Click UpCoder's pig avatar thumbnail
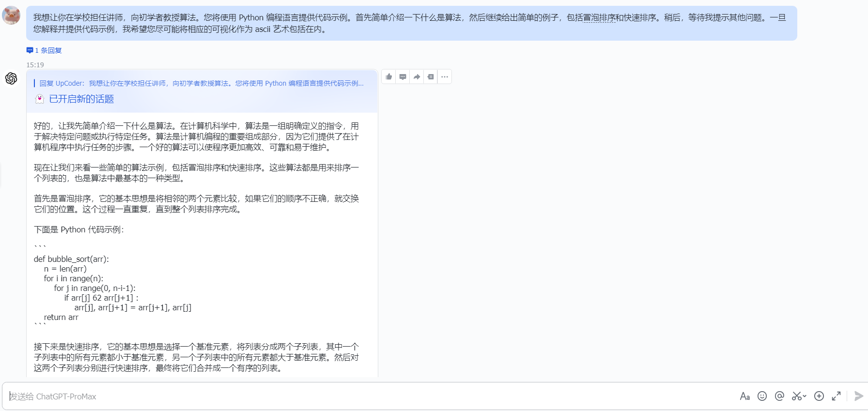Screen dimensions: 868x411 click(x=11, y=15)
